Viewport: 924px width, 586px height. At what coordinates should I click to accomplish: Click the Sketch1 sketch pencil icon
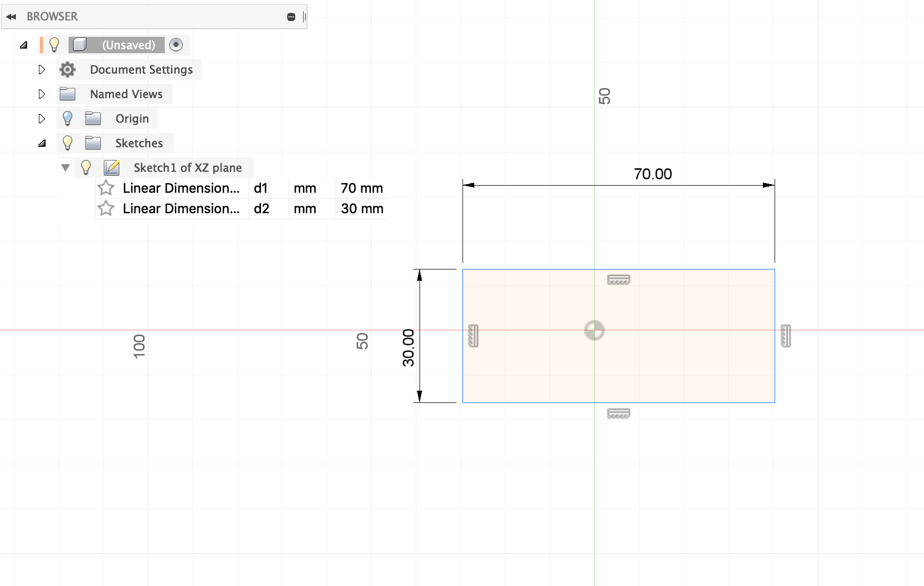coord(112,168)
